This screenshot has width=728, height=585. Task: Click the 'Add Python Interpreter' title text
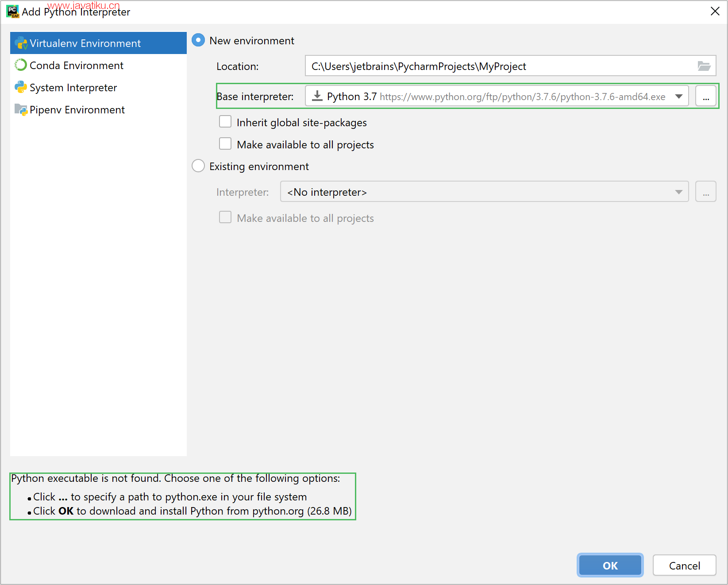[x=76, y=12]
